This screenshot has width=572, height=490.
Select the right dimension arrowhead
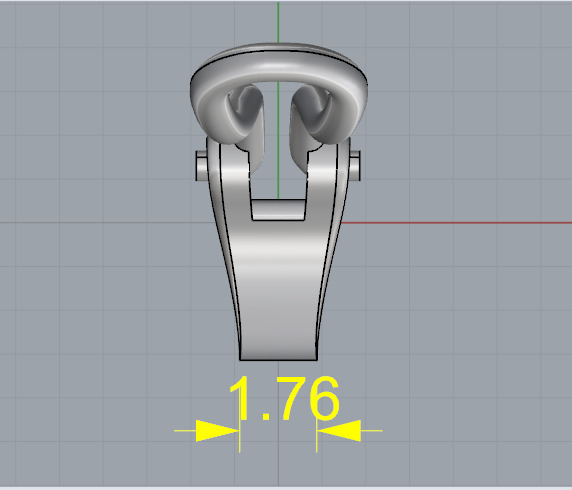click(x=339, y=431)
